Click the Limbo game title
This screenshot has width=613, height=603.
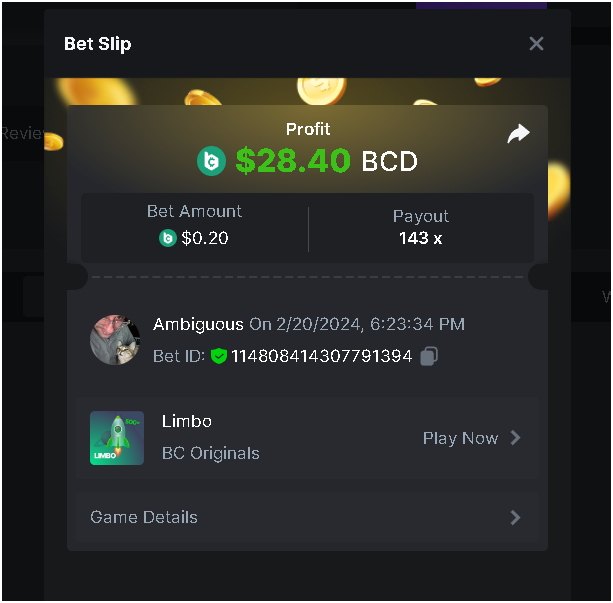(x=187, y=421)
